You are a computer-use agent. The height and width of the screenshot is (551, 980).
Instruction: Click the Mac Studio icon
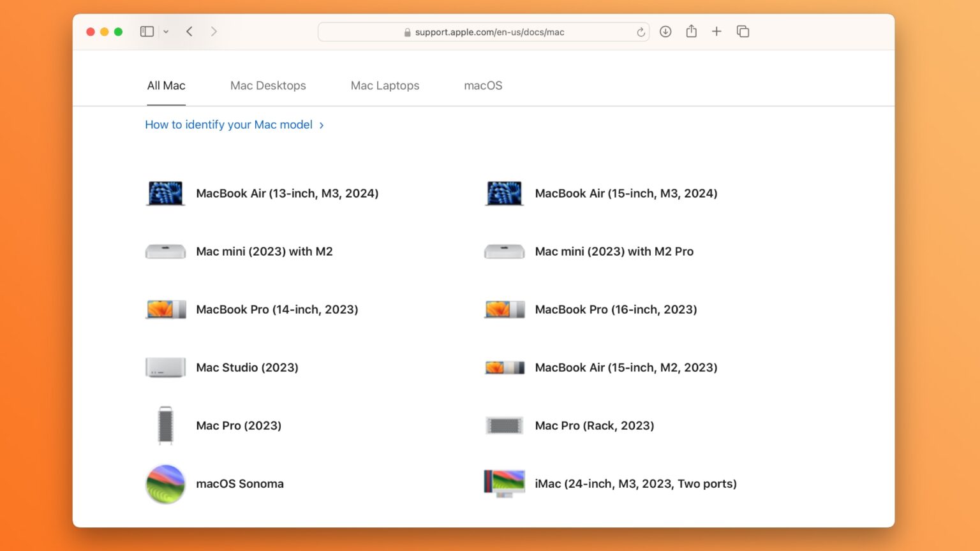165,367
